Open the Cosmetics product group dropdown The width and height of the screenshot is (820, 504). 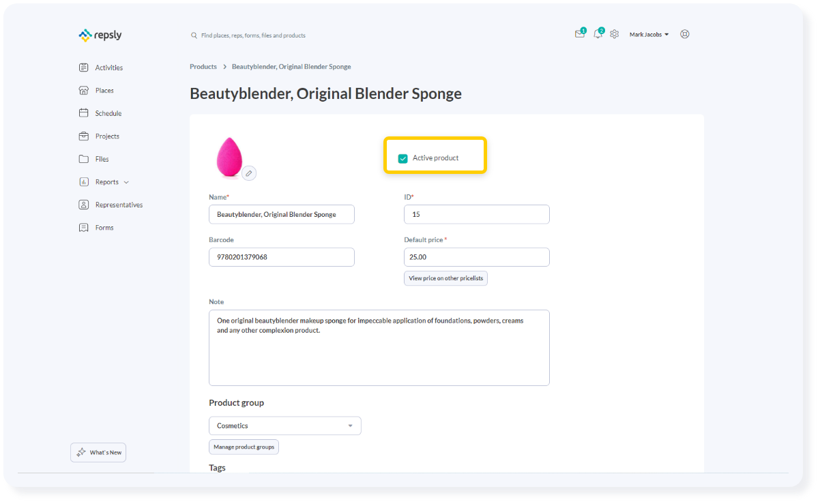(285, 426)
